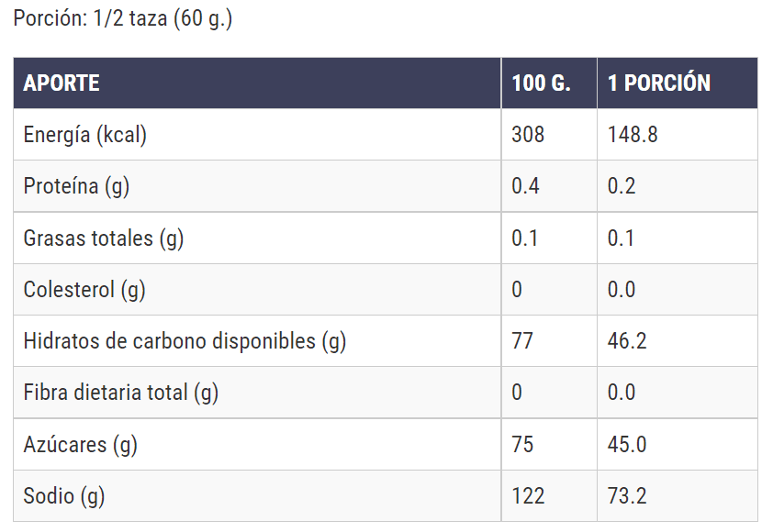Select the 'Proteína (g)' row label

(76, 186)
